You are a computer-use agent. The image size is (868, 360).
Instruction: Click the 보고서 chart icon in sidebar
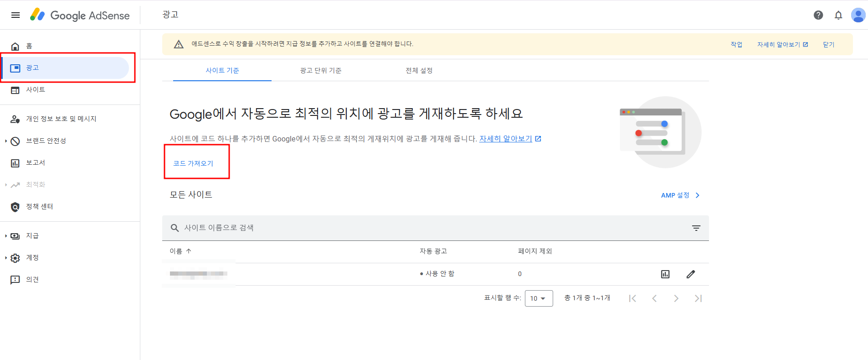click(15, 163)
